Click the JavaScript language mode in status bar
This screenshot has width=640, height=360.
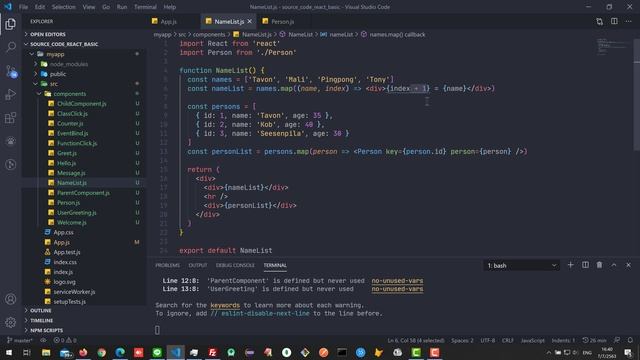532,340
